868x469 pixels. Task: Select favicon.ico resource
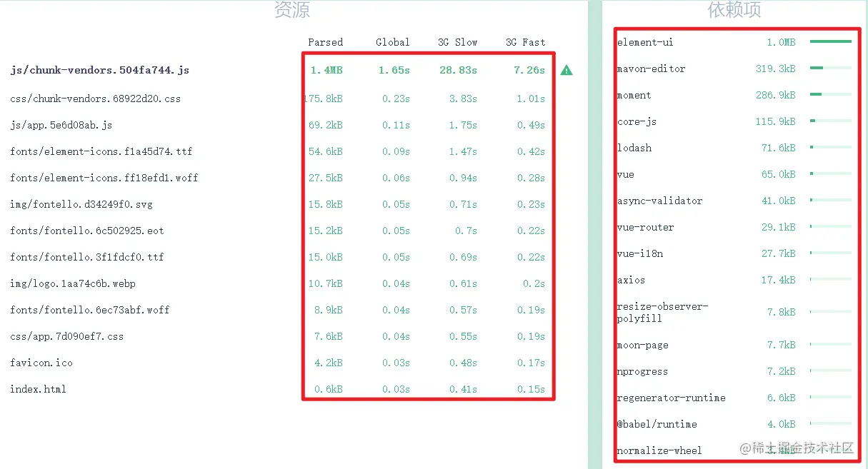41,363
